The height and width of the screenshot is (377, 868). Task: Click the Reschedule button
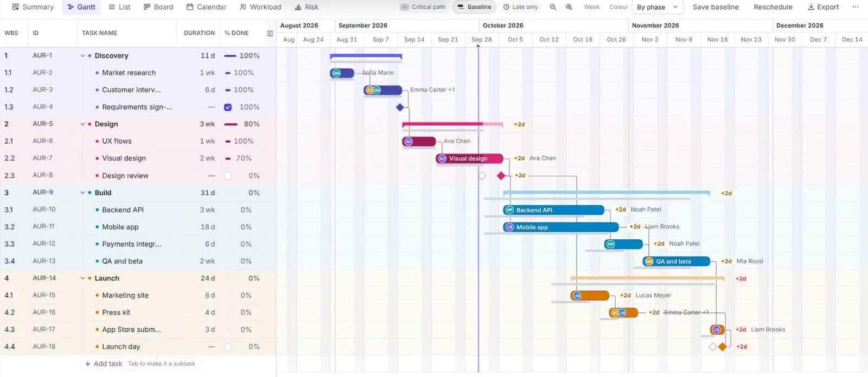[x=773, y=7]
